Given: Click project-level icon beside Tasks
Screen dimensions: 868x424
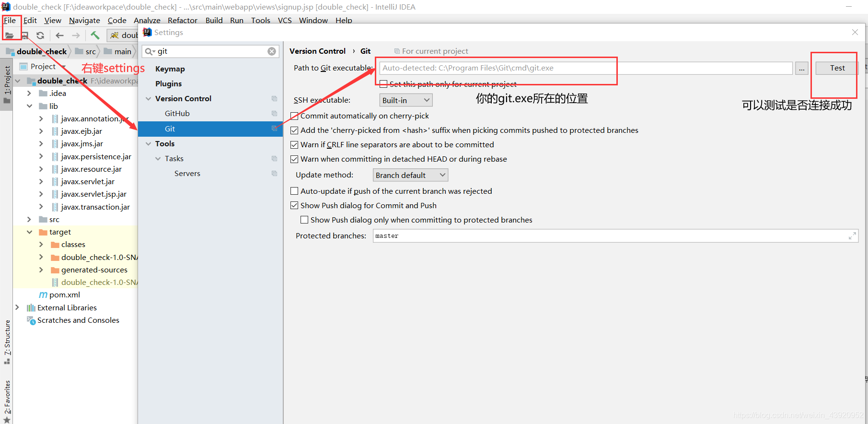Looking at the screenshot, I should click(274, 158).
